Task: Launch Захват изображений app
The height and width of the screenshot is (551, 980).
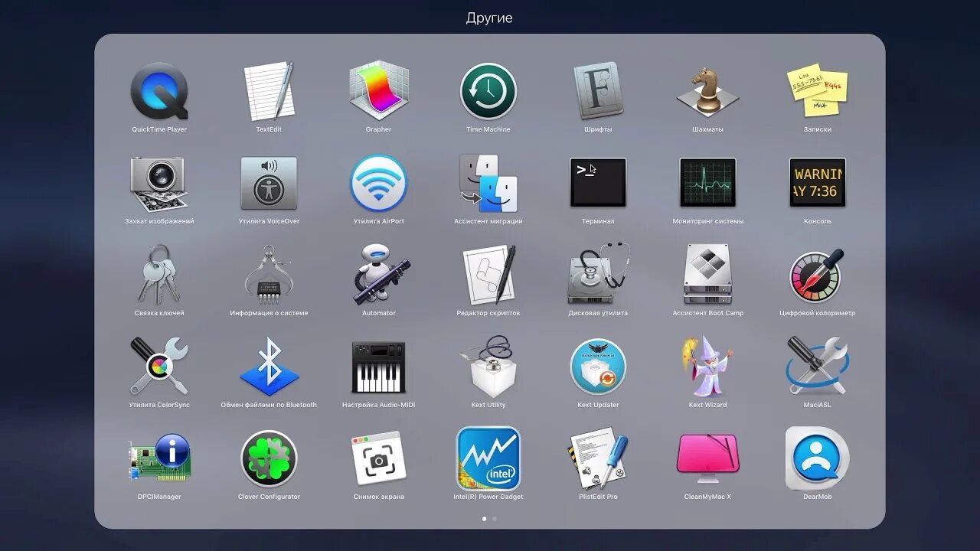Action: click(x=159, y=184)
